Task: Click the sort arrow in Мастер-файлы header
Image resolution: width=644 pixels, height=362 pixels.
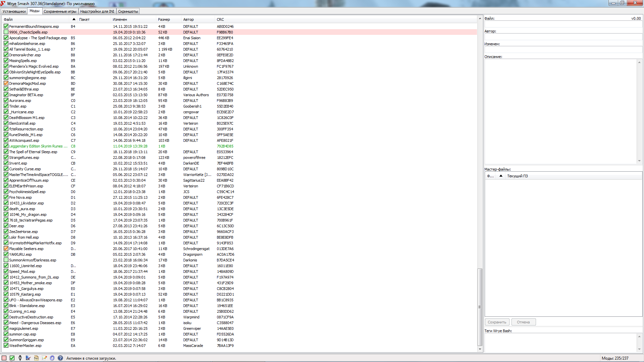Action: (501, 176)
